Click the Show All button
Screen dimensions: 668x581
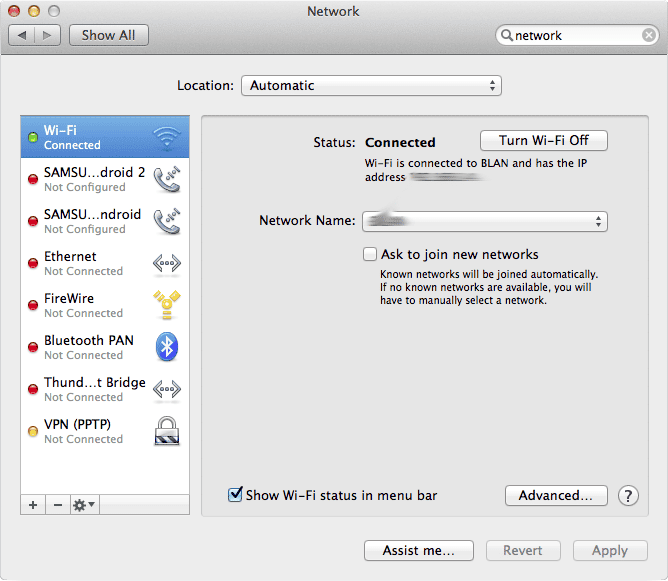[108, 35]
